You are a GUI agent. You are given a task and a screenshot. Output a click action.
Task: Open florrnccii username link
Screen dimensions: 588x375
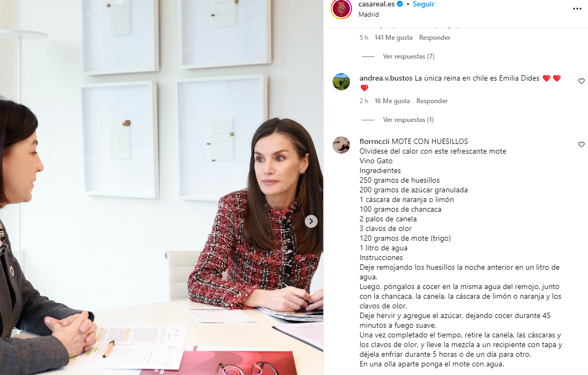[x=374, y=141]
